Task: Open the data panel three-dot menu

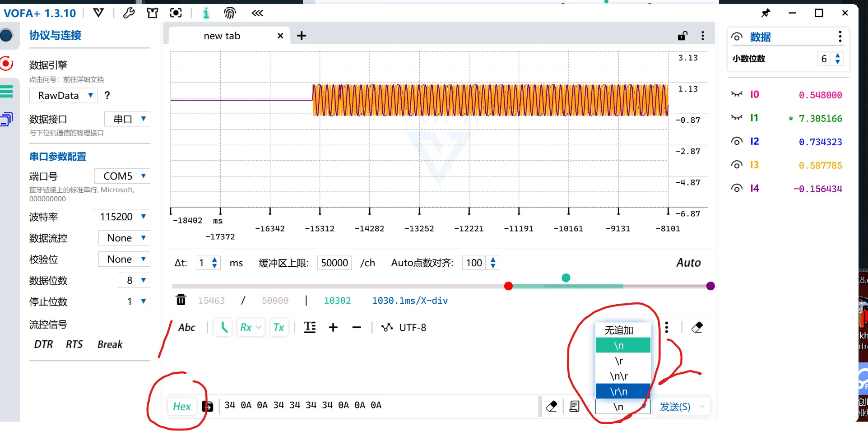Action: (x=840, y=37)
